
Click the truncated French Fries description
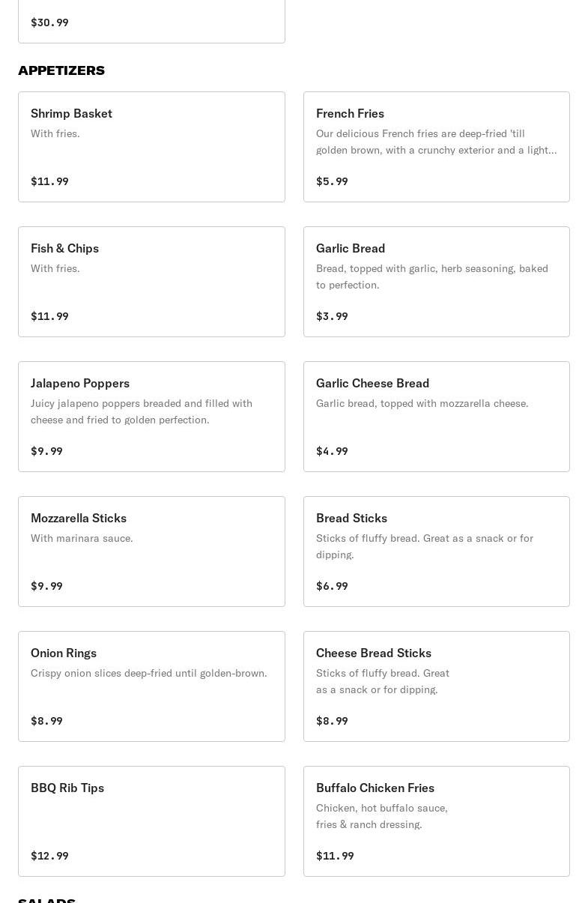436,142
